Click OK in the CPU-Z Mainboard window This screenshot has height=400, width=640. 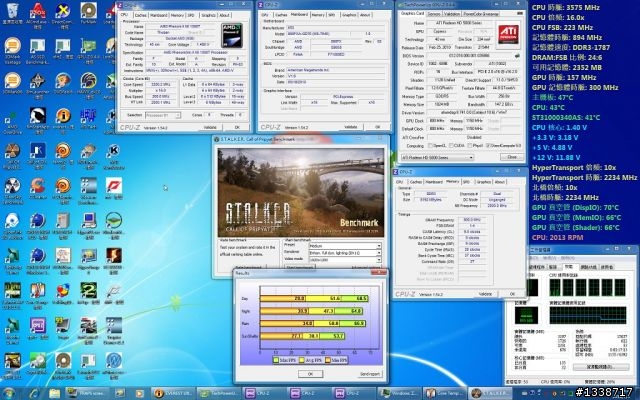(378, 127)
